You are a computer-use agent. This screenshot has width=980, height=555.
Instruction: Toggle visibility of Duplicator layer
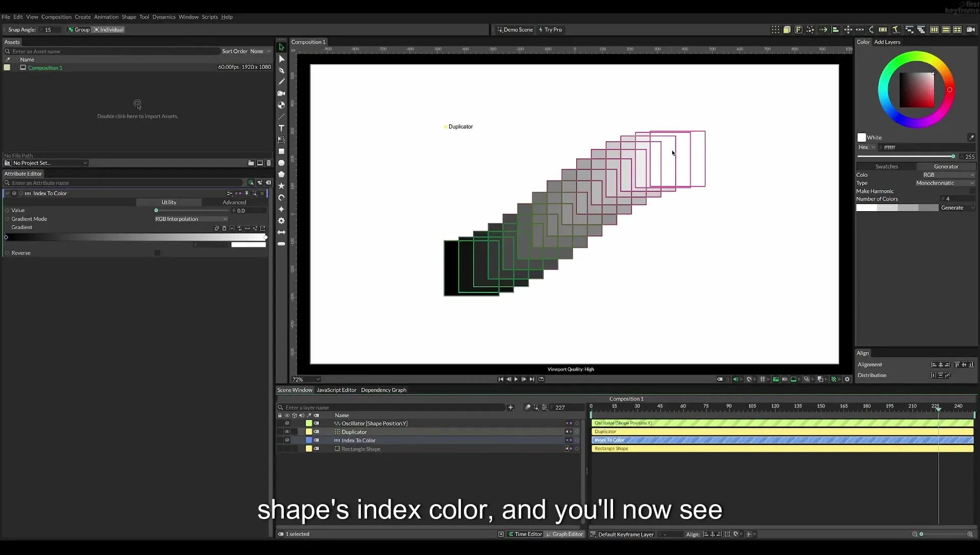[287, 432]
